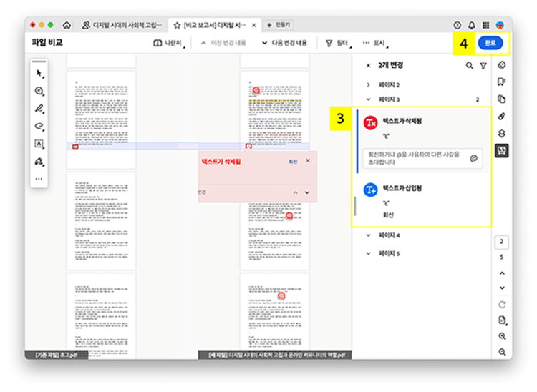The image size is (537, 392).
Task: Zoom out of the document
Action: 502,352
